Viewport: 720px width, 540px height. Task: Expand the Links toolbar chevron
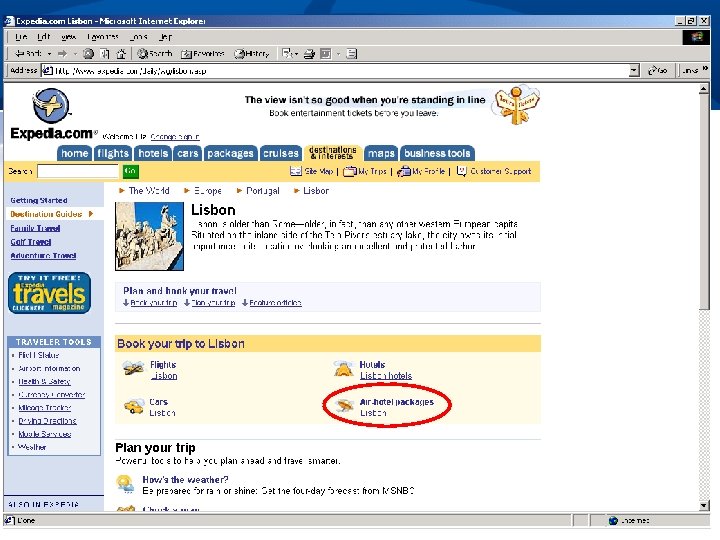pyautogui.click(x=705, y=68)
